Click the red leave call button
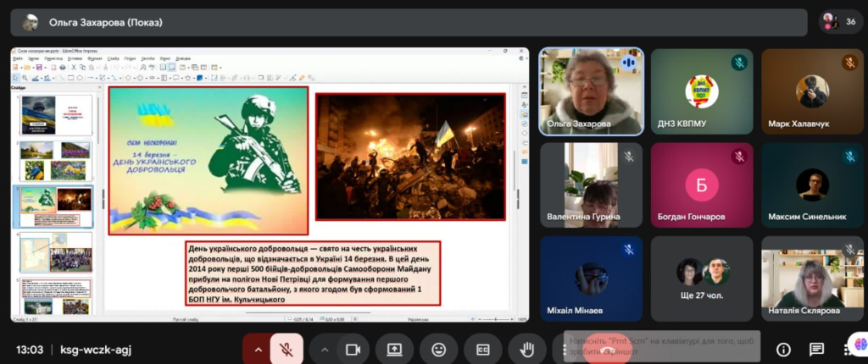Screen dimensions: 868x364 [605, 350]
